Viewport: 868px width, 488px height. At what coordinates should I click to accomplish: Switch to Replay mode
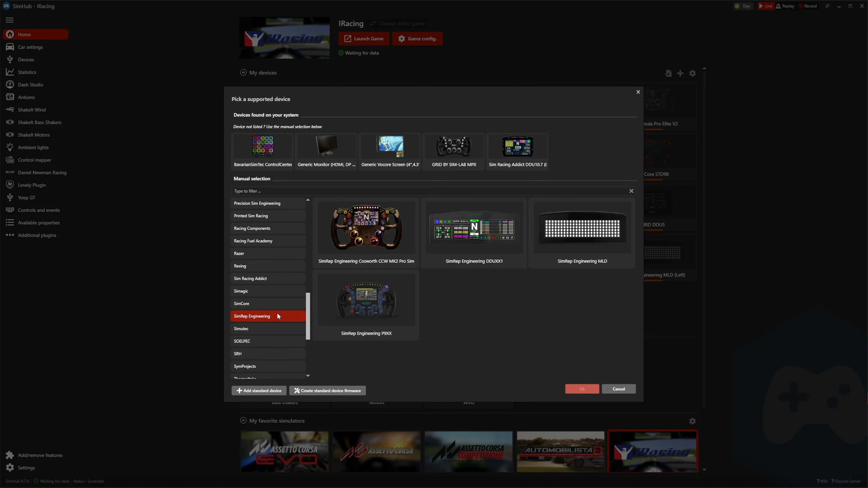pos(785,6)
